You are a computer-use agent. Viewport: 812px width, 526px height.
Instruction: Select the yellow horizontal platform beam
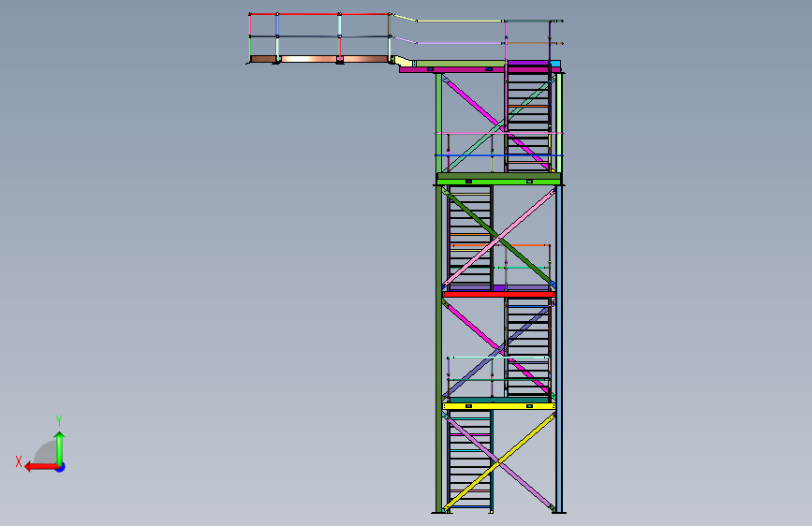click(498, 406)
